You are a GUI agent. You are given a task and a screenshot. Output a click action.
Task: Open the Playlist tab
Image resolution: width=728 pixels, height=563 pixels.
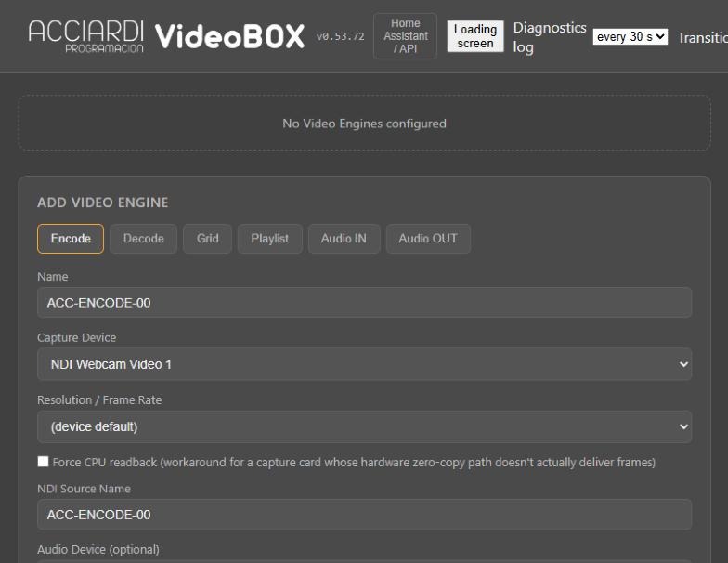tap(269, 239)
